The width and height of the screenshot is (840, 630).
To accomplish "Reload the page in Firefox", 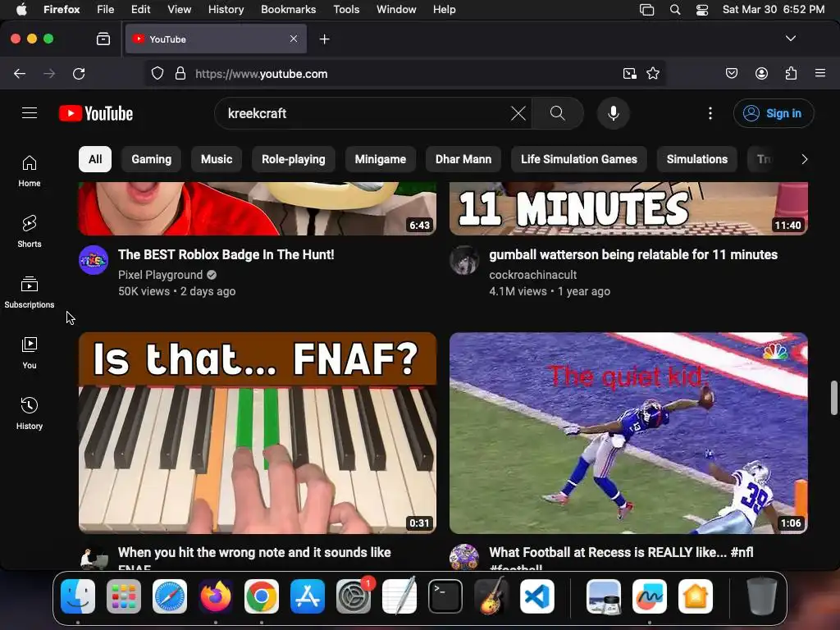I will (79, 73).
